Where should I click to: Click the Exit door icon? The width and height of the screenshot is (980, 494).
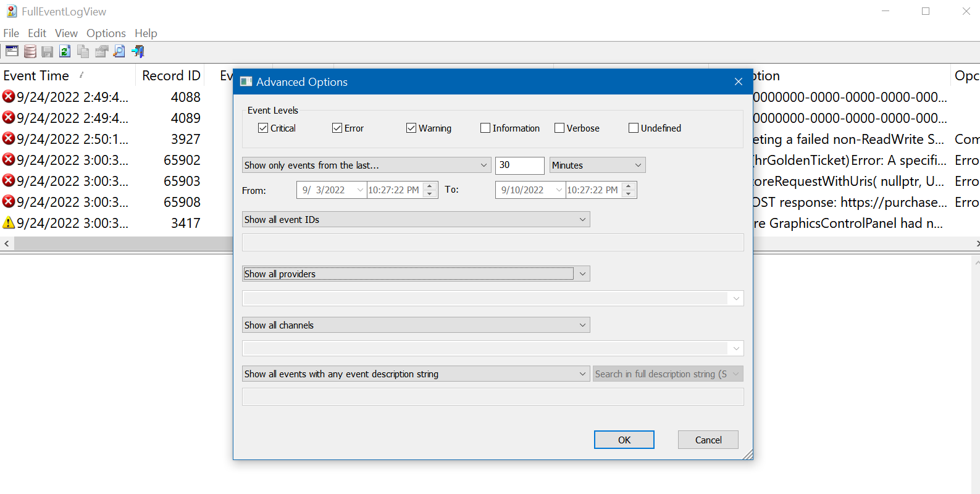coord(138,51)
